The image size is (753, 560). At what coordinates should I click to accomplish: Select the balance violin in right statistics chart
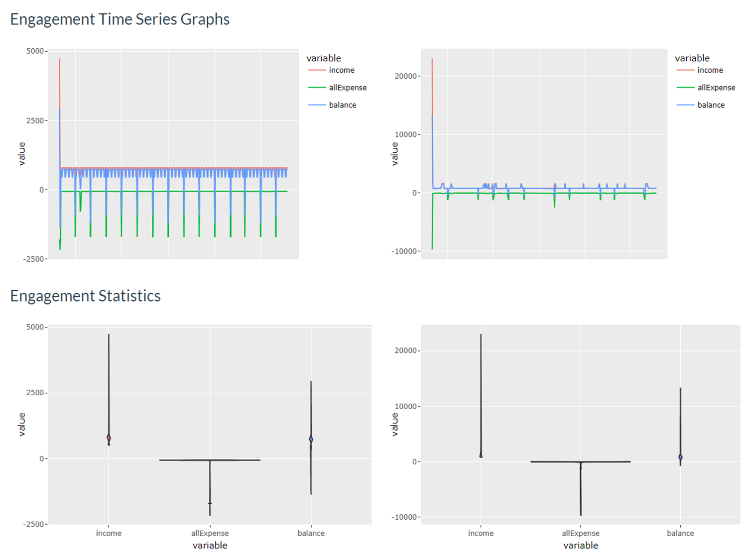(680, 456)
